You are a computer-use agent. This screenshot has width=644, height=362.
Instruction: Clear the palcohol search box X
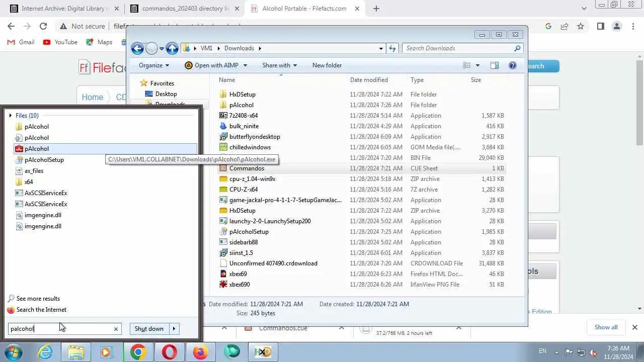[x=116, y=329]
